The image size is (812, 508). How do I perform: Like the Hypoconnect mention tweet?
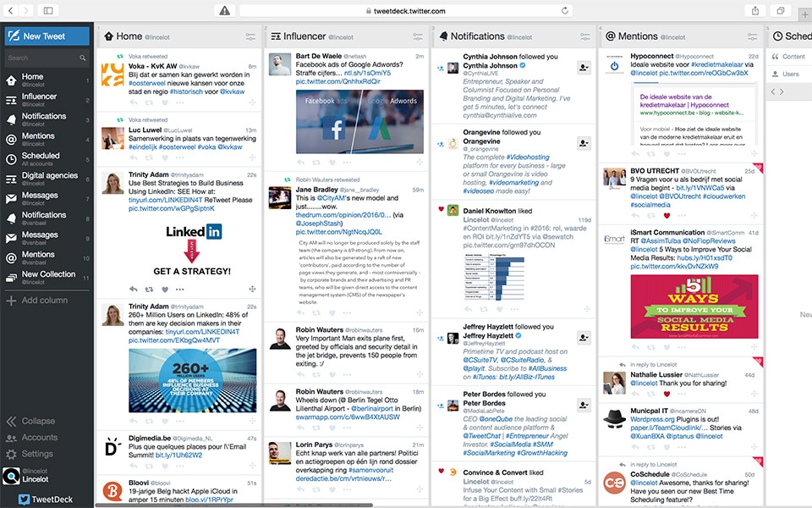tap(667, 154)
